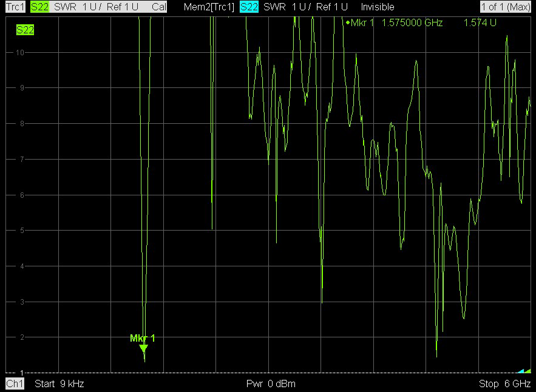The image size is (536, 392).
Task: Click the Cal indicator in trace line
Action: 159,7
